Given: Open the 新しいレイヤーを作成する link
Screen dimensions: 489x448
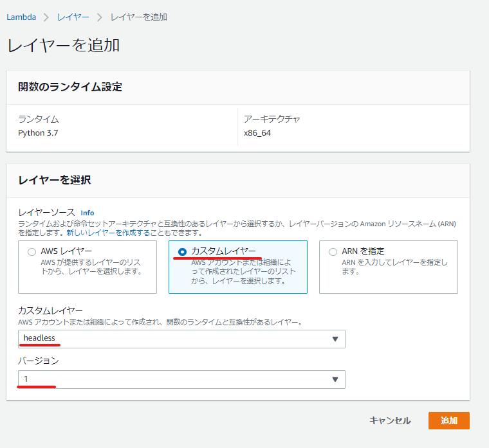Looking at the screenshot, I should [x=108, y=233].
